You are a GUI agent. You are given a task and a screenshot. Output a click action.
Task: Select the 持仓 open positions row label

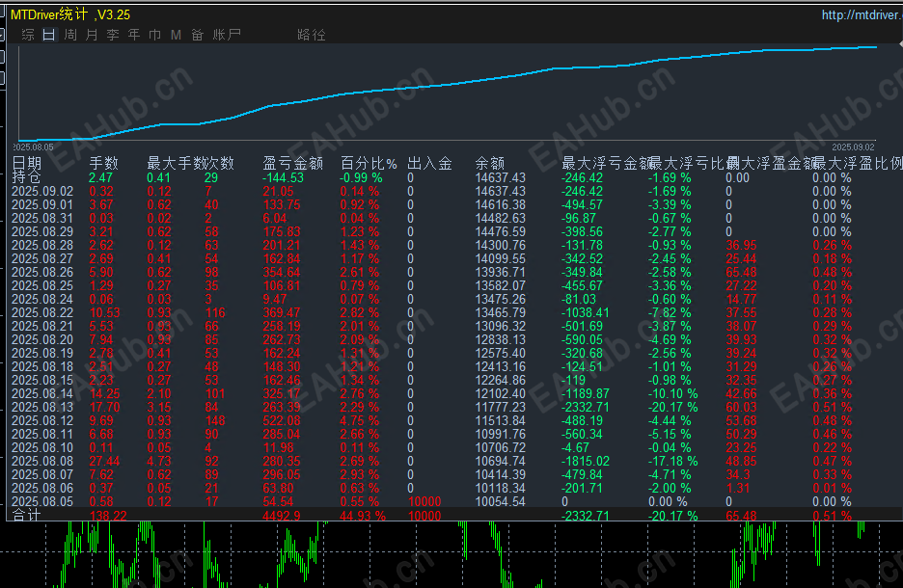tap(26, 177)
